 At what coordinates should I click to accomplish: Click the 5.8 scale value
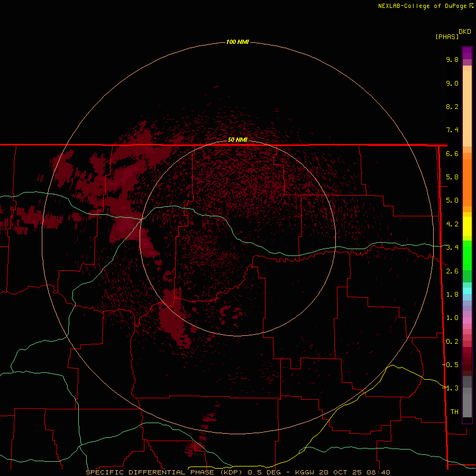(452, 177)
